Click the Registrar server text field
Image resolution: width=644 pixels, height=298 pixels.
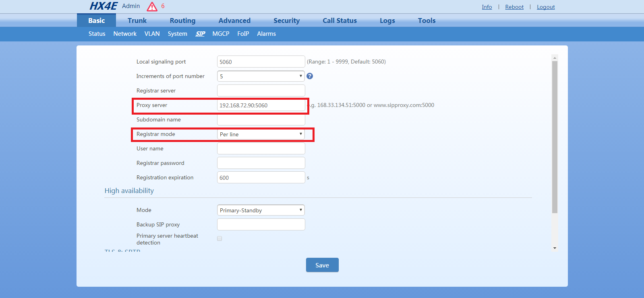tap(261, 90)
